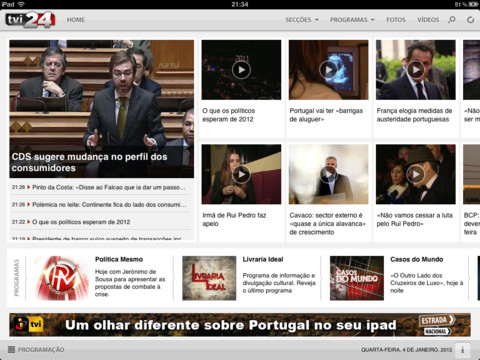The image size is (480, 360).
Task: Play the "Irmã de Rui Pedro" video
Action: (241, 174)
